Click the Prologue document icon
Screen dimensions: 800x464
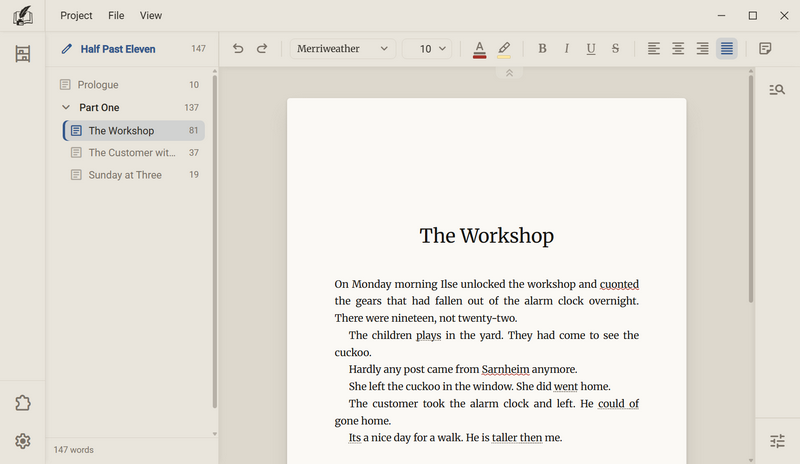click(65, 85)
